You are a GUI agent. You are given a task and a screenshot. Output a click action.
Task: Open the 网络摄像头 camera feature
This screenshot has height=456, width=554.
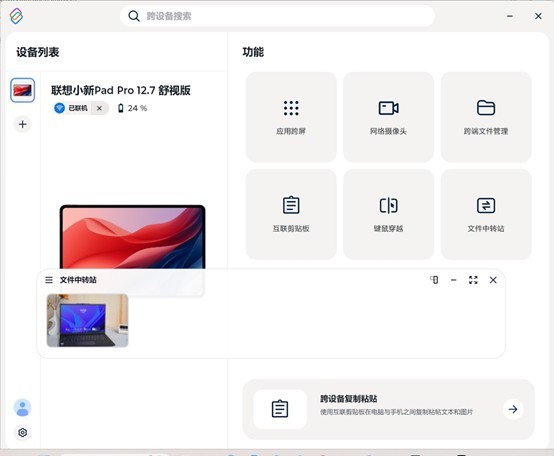click(x=388, y=117)
